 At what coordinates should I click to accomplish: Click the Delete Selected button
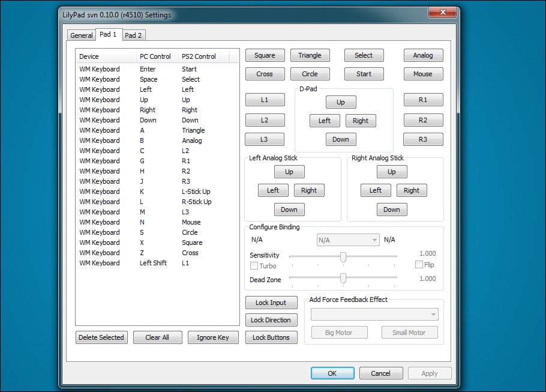[101, 337]
